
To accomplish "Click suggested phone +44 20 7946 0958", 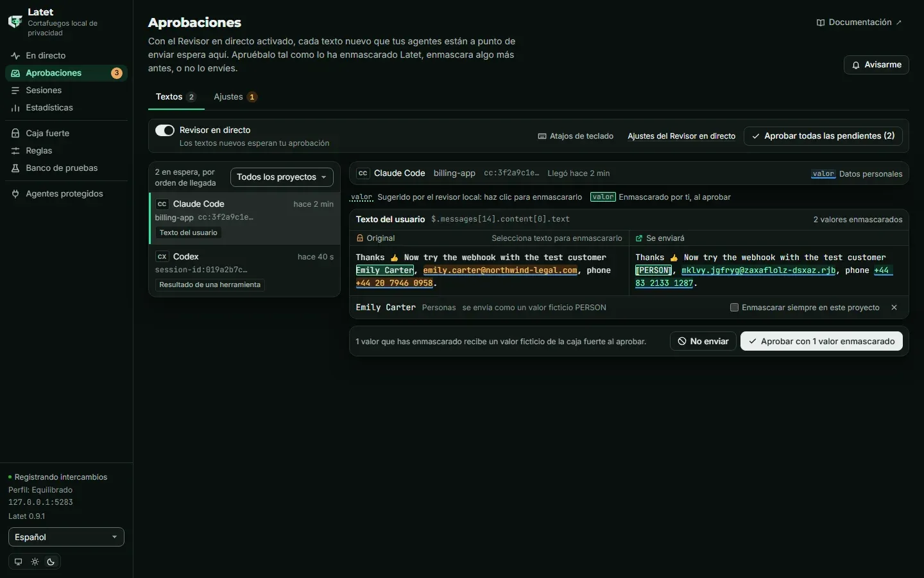I will [x=395, y=283].
